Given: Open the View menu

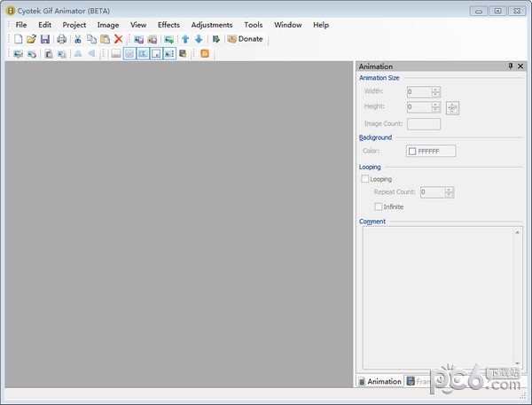Looking at the screenshot, I should pos(138,25).
